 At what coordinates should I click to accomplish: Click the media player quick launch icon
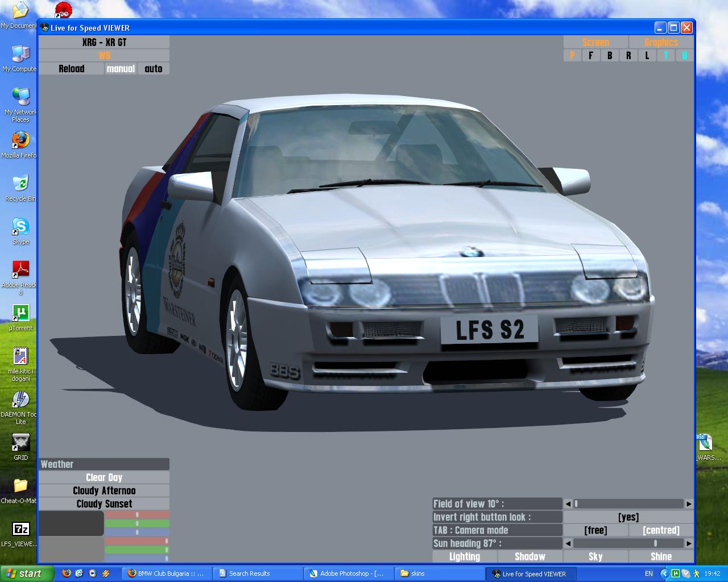(x=92, y=573)
